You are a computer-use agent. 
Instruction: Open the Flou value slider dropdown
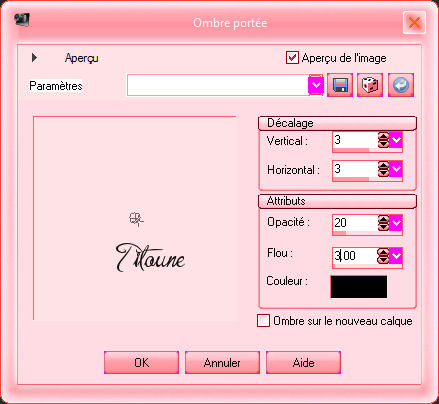(396, 256)
